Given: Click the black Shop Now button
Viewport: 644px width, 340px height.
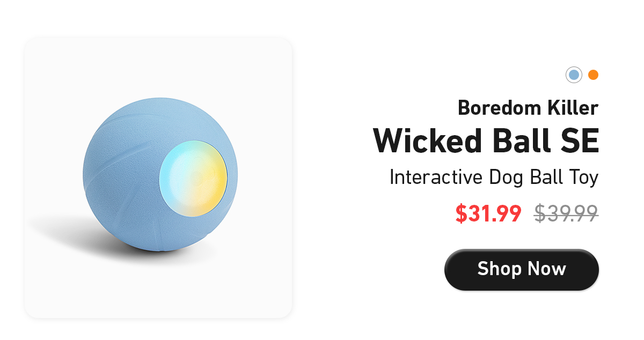Looking at the screenshot, I should 521,269.
